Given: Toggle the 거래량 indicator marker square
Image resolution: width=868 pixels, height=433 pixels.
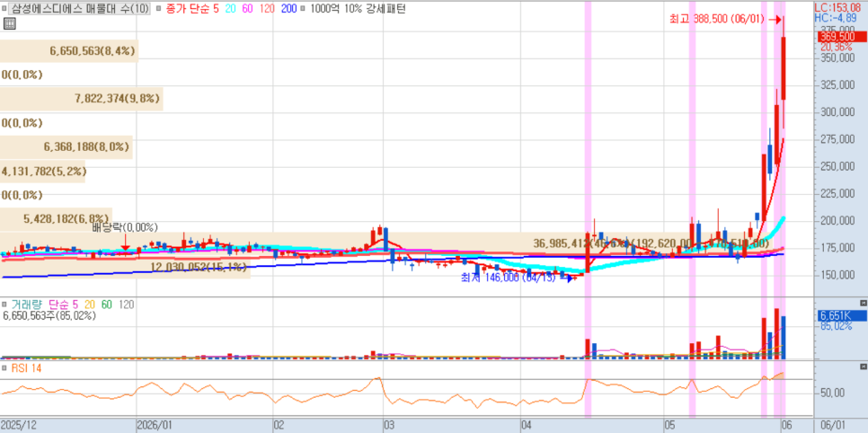Looking at the screenshot, I should pyautogui.click(x=4, y=305).
